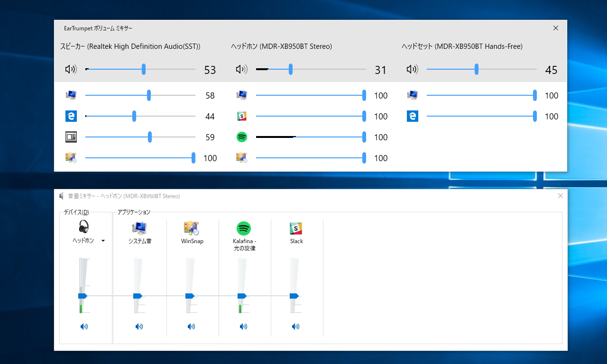
Task: Click the 'デバイス(D)' group label
Action: point(76,212)
